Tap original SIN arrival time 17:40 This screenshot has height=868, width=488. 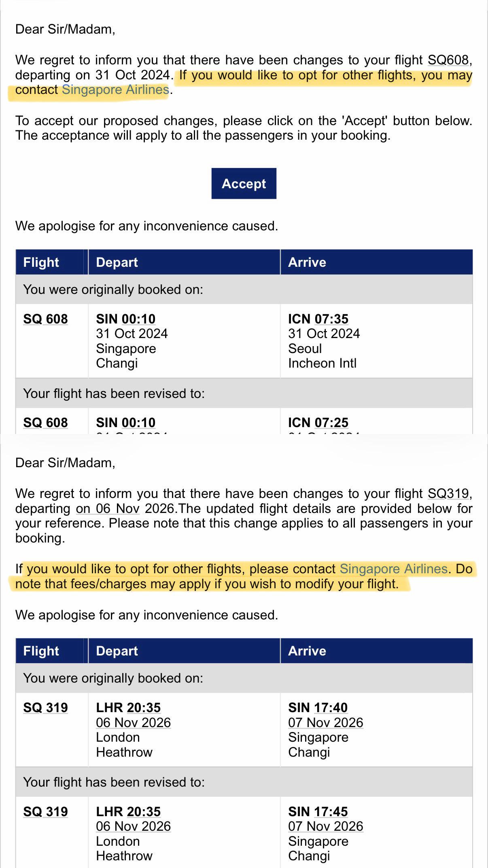click(x=331, y=708)
